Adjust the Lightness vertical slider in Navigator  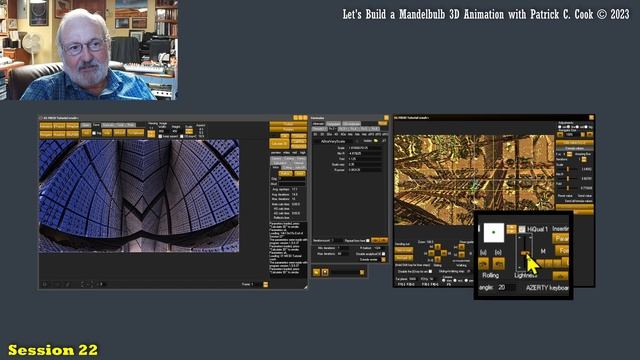point(525,253)
